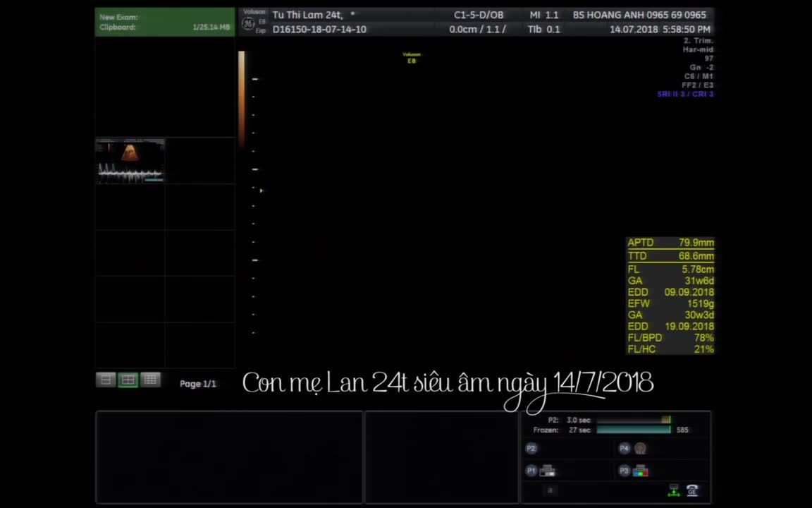Click the EDD 19.09.2018 row
The image size is (812, 508).
tap(670, 327)
